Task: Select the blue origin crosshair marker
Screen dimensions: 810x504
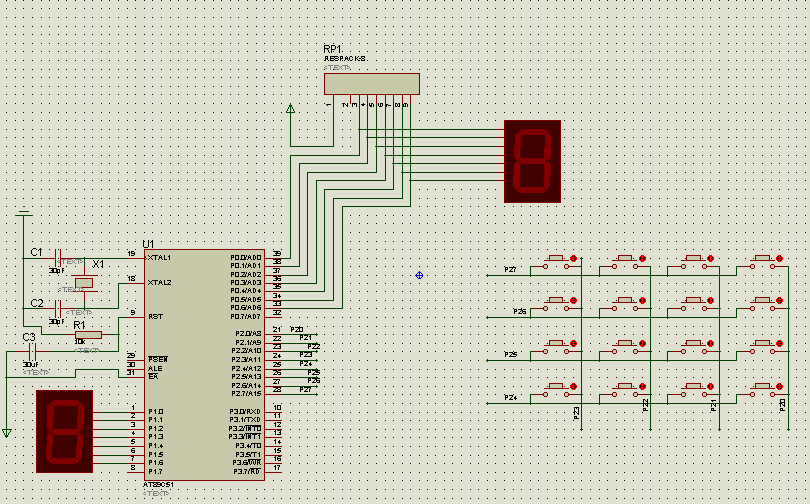Action: pyautogui.click(x=419, y=275)
